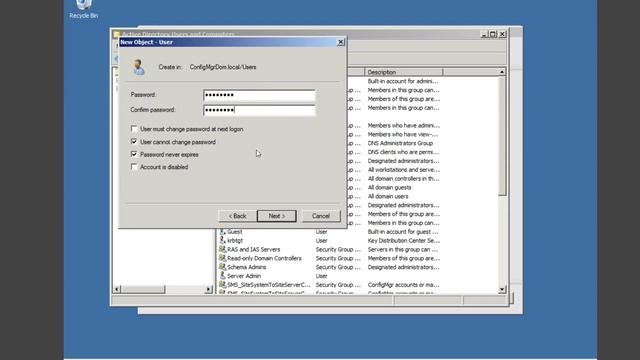
Task: Go to the previous step with Back
Action: click(x=237, y=216)
